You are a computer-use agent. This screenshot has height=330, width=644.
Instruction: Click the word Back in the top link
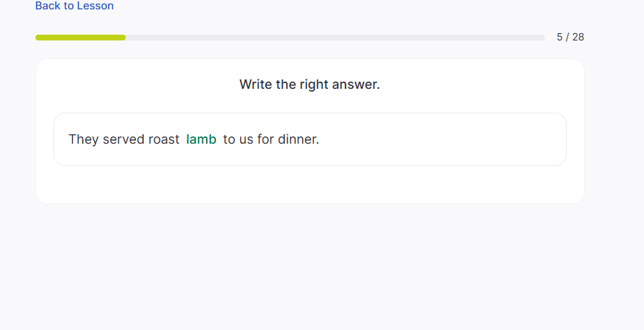click(x=48, y=6)
